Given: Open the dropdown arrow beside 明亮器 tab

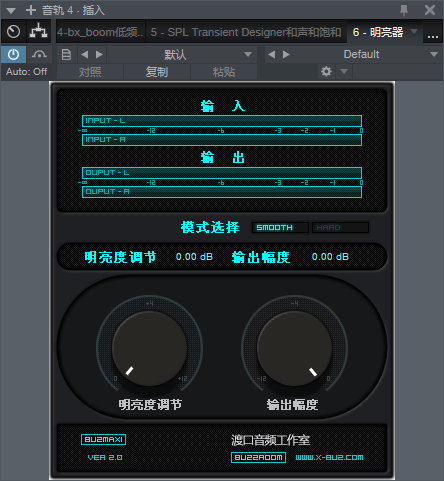Looking at the screenshot, I should pyautogui.click(x=414, y=31).
